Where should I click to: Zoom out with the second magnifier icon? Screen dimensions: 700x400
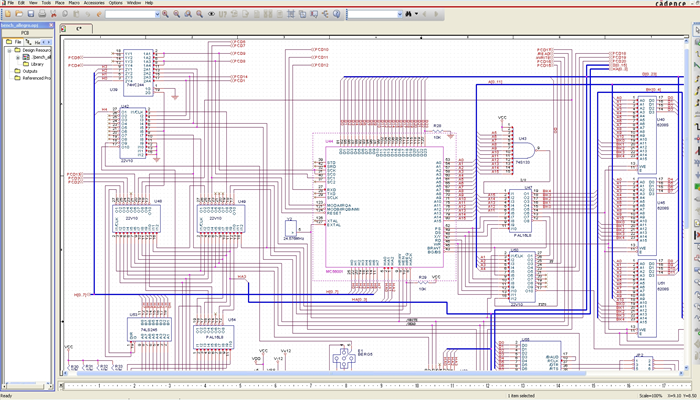tap(177, 14)
